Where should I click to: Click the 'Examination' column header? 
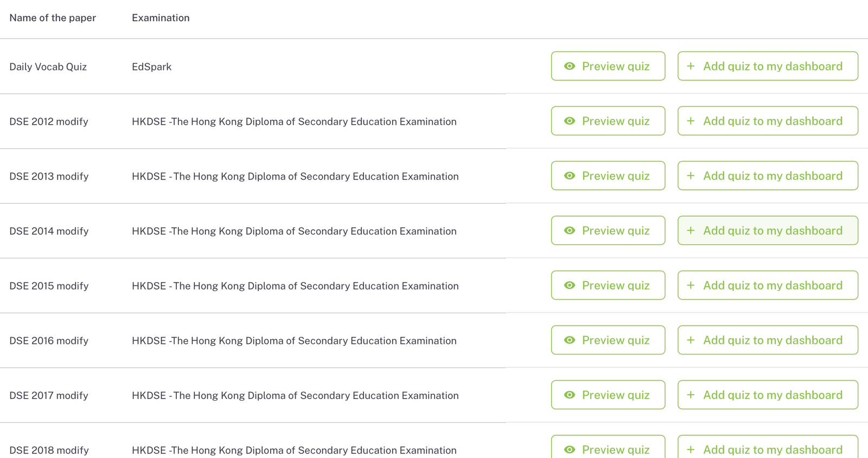tap(161, 18)
